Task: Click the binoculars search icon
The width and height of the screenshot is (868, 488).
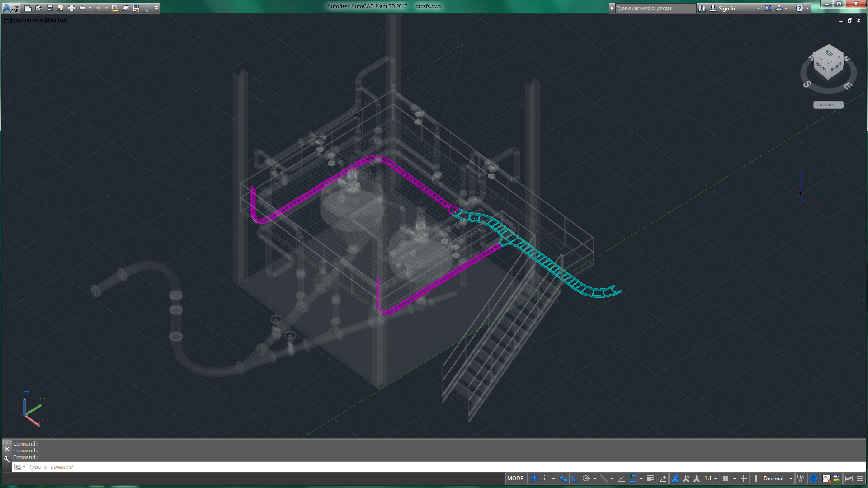Action: click(x=702, y=8)
